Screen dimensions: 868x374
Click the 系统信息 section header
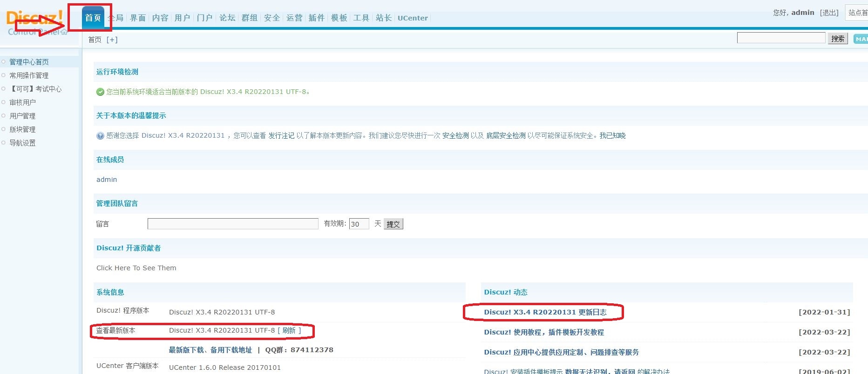(x=110, y=292)
